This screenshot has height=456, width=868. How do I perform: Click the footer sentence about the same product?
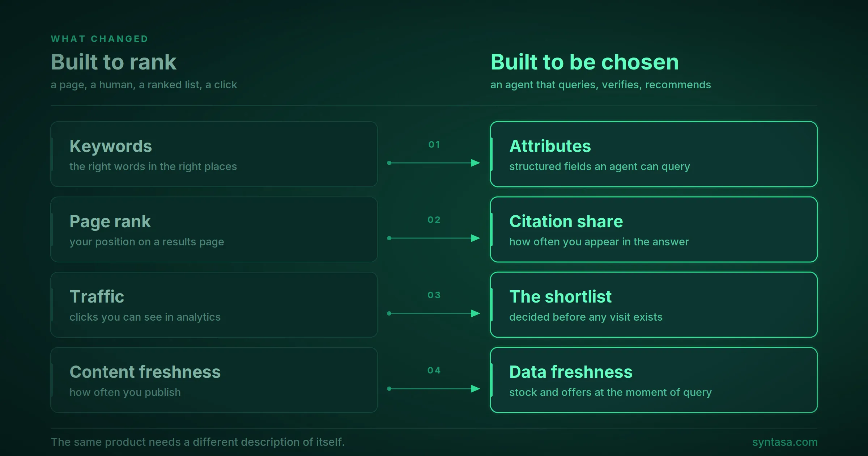[198, 442]
